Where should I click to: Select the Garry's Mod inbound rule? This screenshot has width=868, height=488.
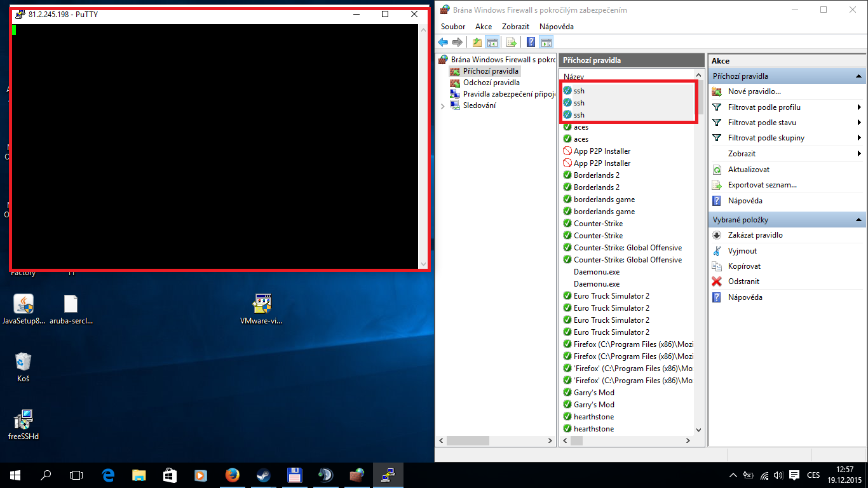coord(593,393)
